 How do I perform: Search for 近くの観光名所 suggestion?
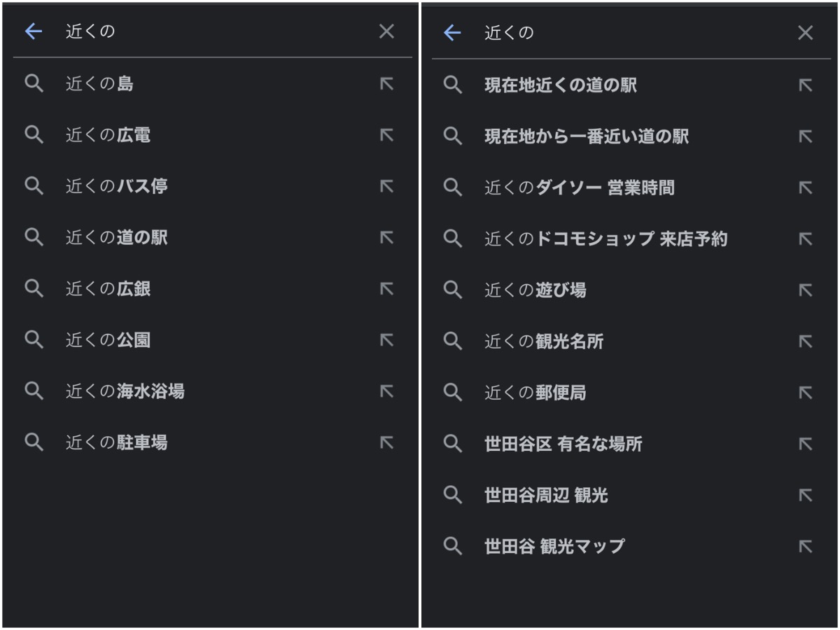[x=544, y=342]
